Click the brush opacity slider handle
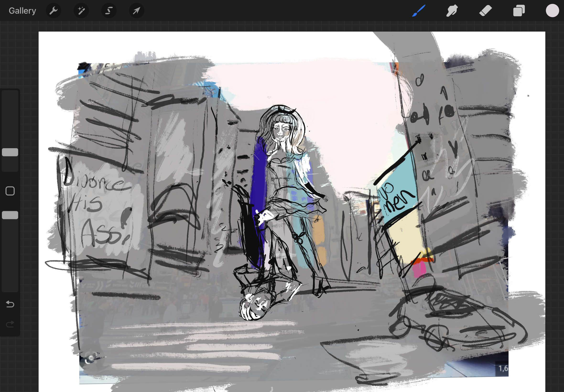 click(10, 215)
